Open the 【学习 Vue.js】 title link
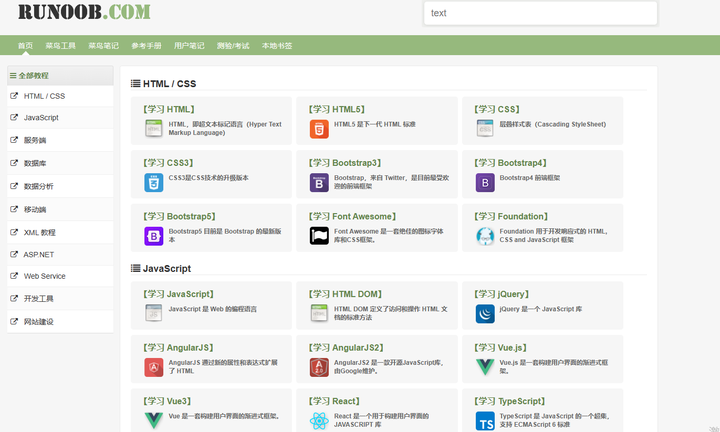Image resolution: width=720 pixels, height=432 pixels. (501, 348)
